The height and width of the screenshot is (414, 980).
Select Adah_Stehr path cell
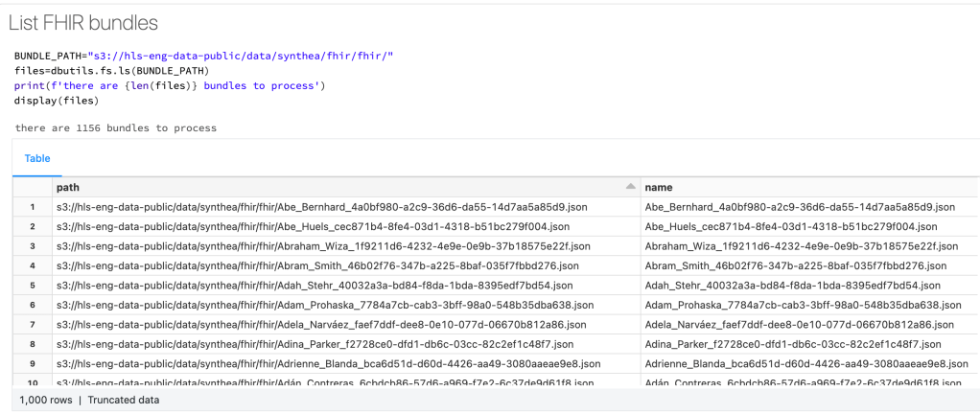click(x=317, y=286)
